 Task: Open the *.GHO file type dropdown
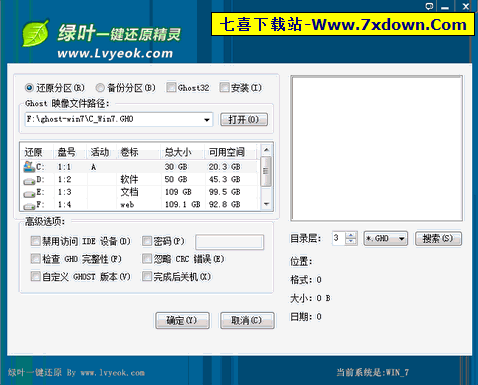point(402,239)
